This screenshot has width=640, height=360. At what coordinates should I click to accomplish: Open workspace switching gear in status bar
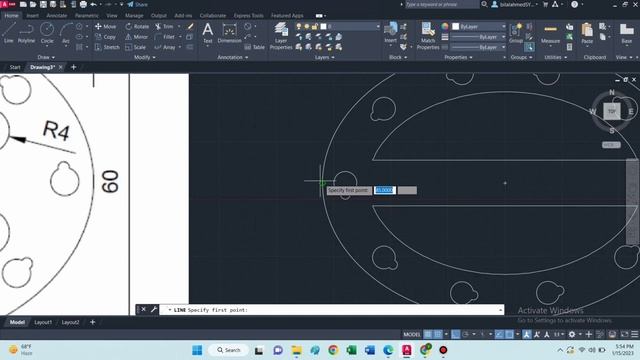tap(572, 334)
